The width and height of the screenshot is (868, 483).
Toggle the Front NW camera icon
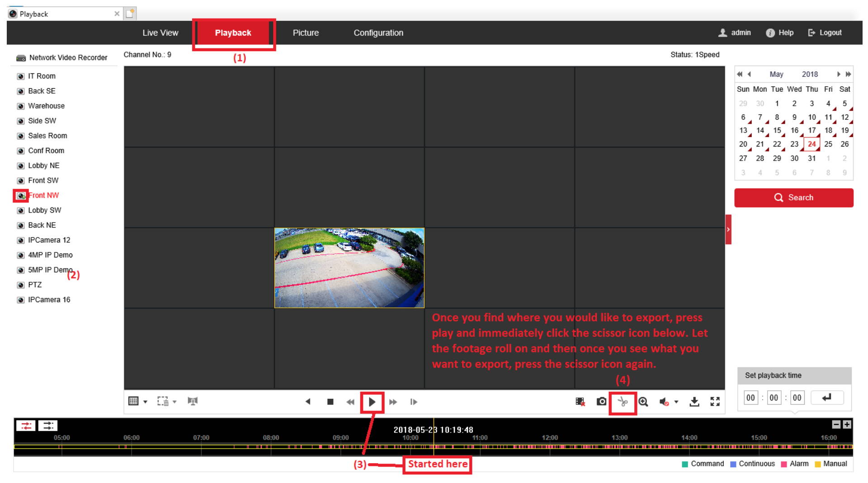click(x=21, y=195)
